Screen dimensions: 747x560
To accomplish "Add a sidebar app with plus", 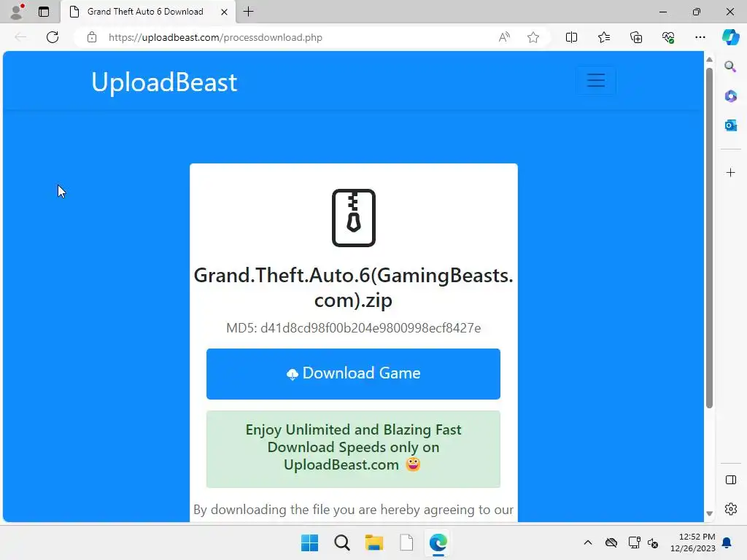I will [x=730, y=172].
